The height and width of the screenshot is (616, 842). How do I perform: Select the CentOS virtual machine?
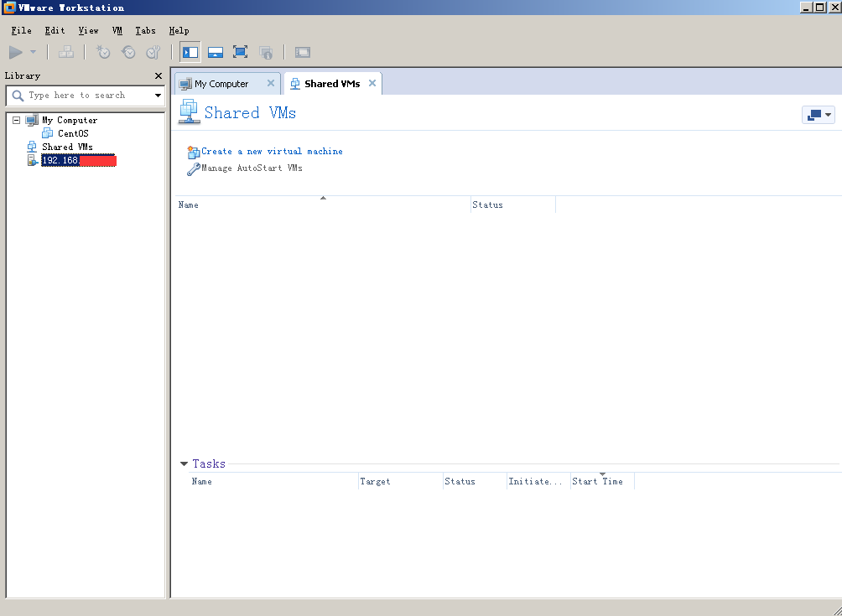coord(73,133)
